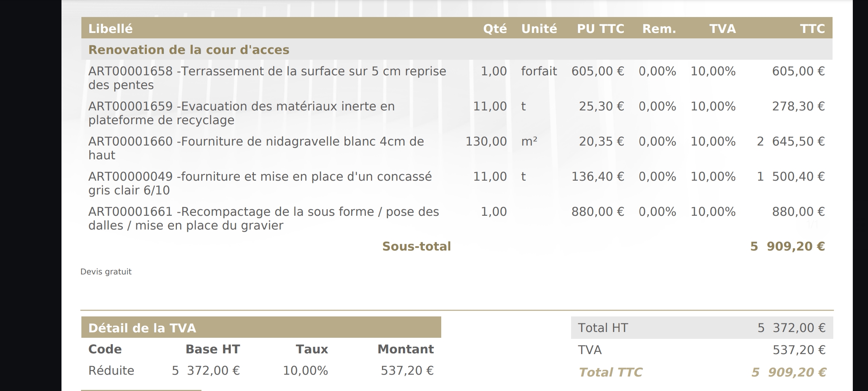Select the Renovation de la cour d'acces heading
Viewport: 868px width, 391px height.
189,50
